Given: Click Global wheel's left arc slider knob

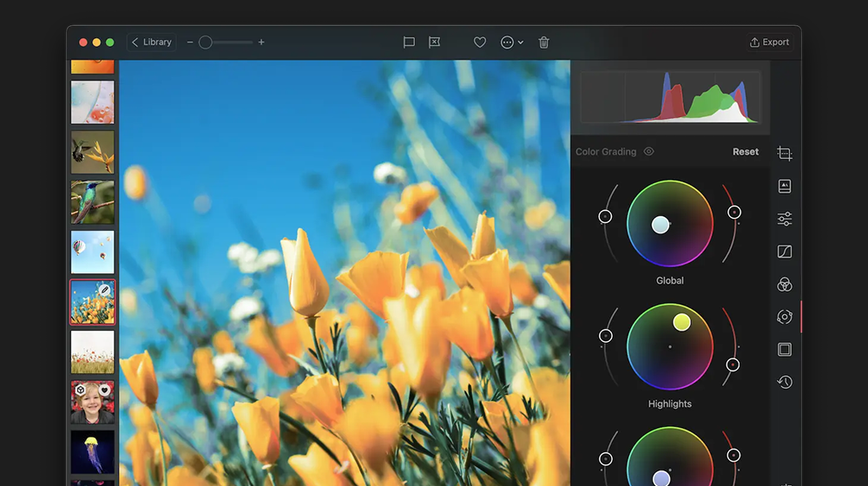Looking at the screenshot, I should point(605,216).
